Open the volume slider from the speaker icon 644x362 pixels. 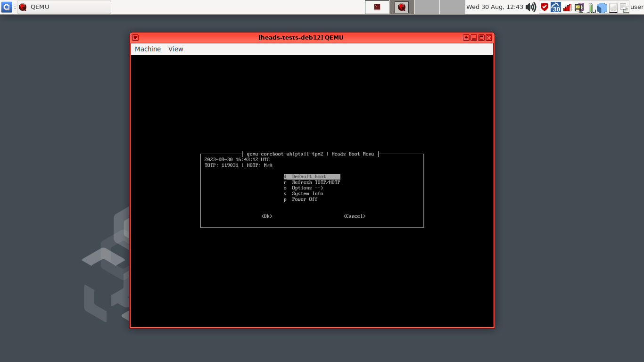click(x=530, y=7)
